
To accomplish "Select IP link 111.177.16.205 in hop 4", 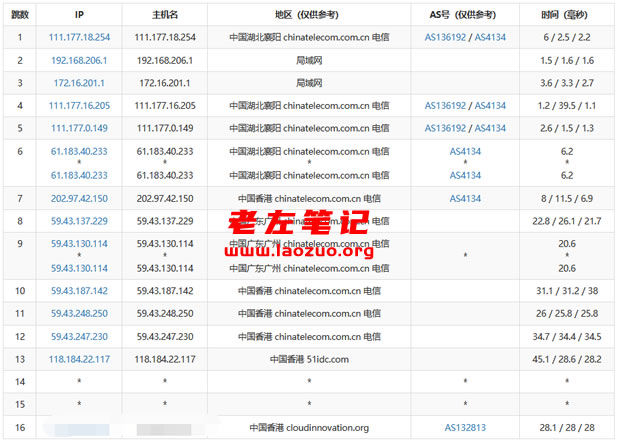I will pos(80,105).
